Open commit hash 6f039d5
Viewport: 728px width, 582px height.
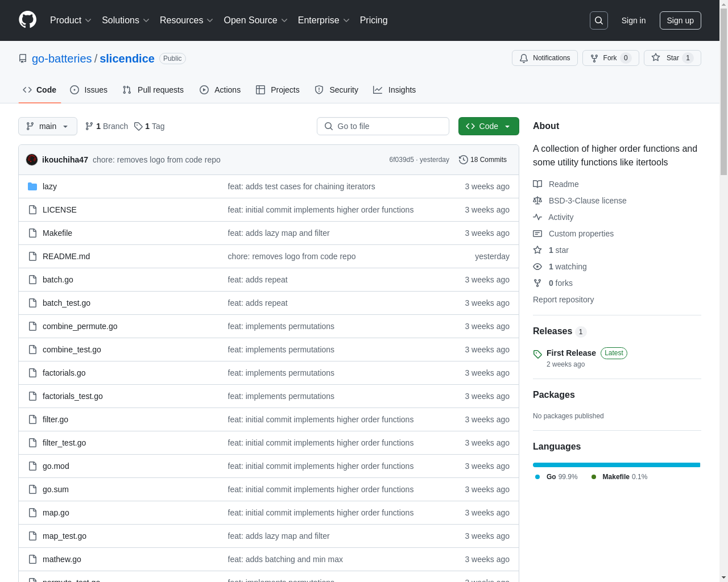pos(402,160)
